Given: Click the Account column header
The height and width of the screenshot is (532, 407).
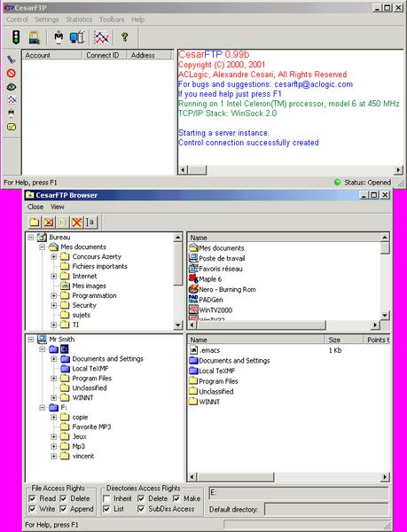Looking at the screenshot, I should click(52, 55).
